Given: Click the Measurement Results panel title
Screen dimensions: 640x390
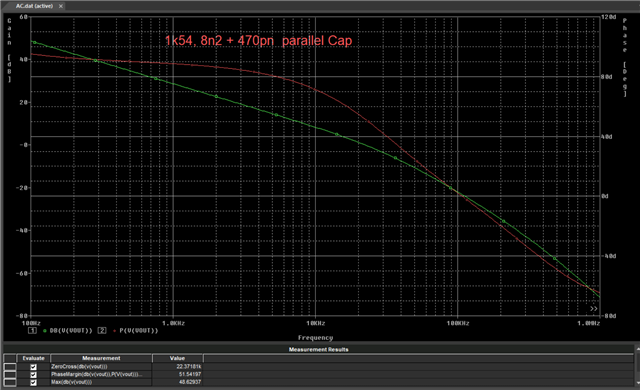Looking at the screenshot, I should [x=318, y=350].
